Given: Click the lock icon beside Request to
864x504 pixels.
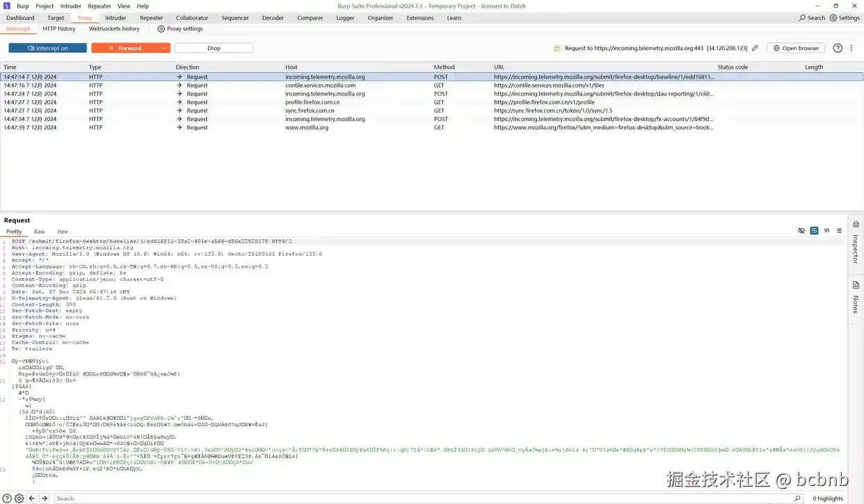Looking at the screenshot, I should coord(557,48).
